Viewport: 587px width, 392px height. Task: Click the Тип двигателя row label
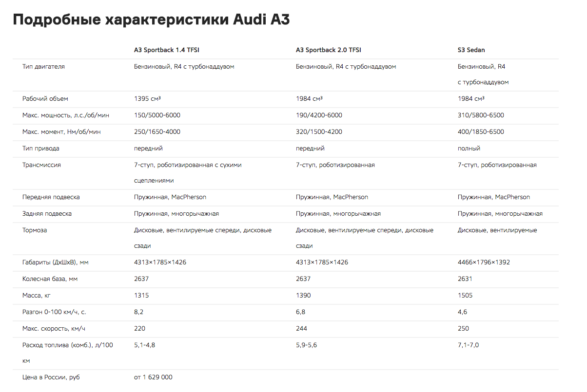43,67
